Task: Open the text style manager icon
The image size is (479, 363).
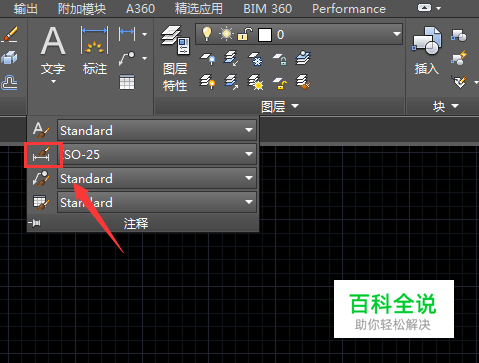Action: click(x=41, y=130)
